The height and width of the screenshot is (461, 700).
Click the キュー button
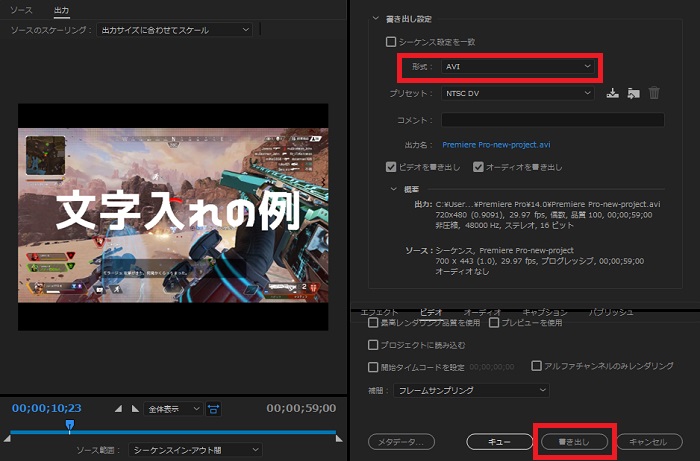[500, 442]
